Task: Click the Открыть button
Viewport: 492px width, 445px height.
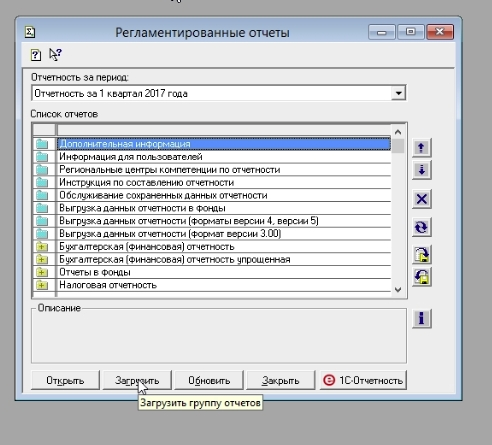Action: [x=65, y=380]
